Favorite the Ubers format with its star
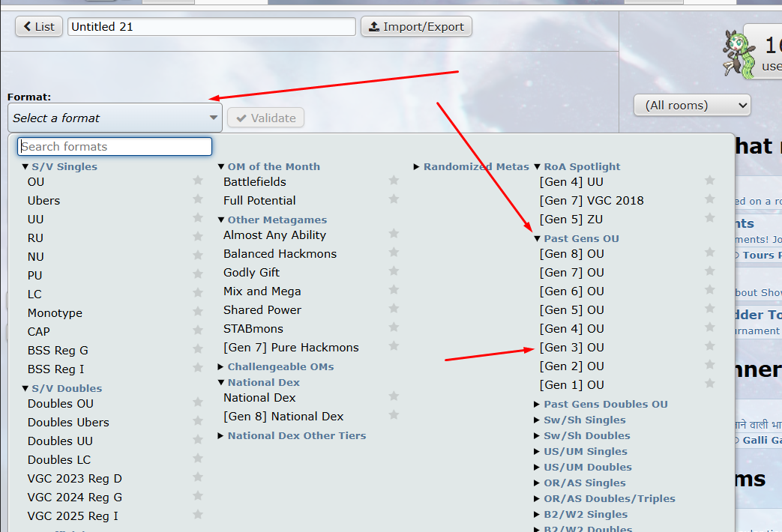 [x=198, y=199]
